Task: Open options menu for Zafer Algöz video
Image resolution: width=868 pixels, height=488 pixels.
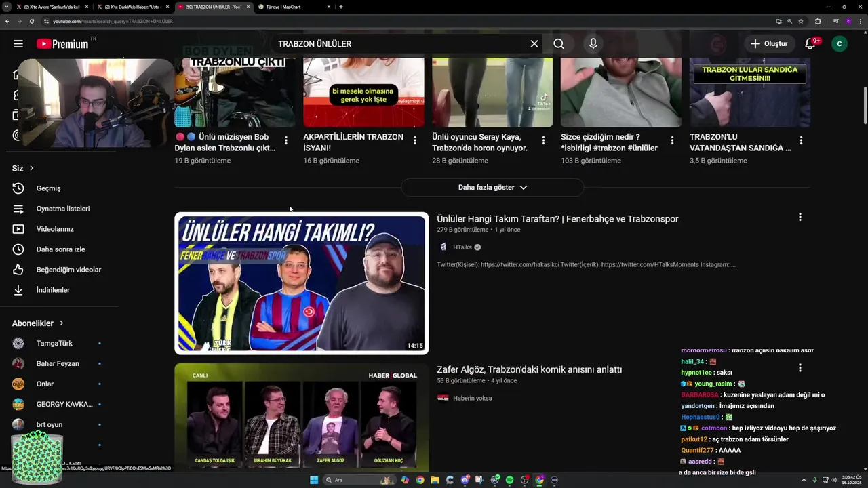Action: pyautogui.click(x=800, y=367)
